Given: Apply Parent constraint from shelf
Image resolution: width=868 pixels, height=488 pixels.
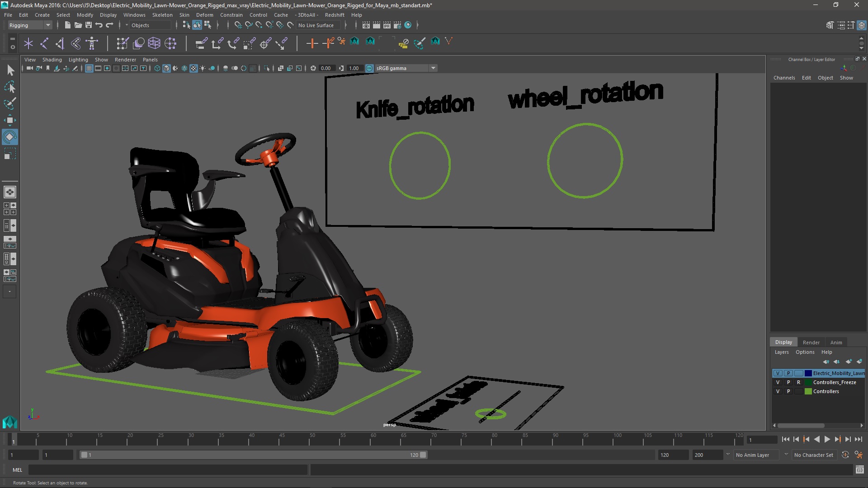Looking at the screenshot, I should (x=202, y=43).
